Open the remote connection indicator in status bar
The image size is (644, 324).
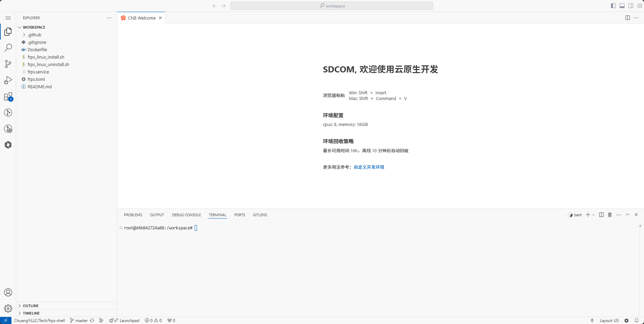[5, 320]
